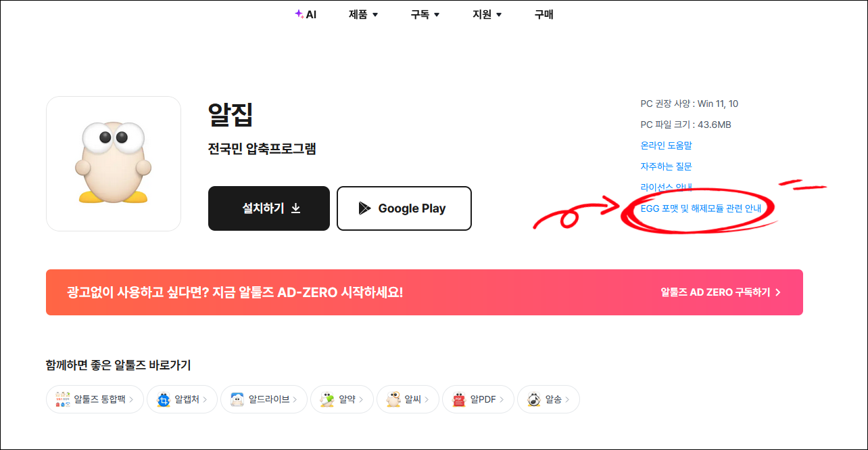Click the sparkle icon beside AI
868x450 pixels.
click(x=299, y=14)
